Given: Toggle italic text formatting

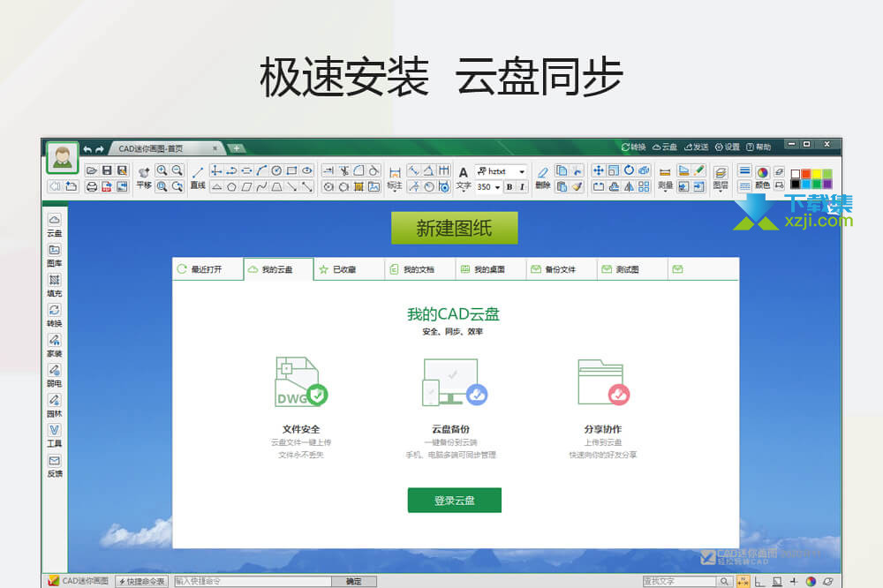Looking at the screenshot, I should pos(522,187).
